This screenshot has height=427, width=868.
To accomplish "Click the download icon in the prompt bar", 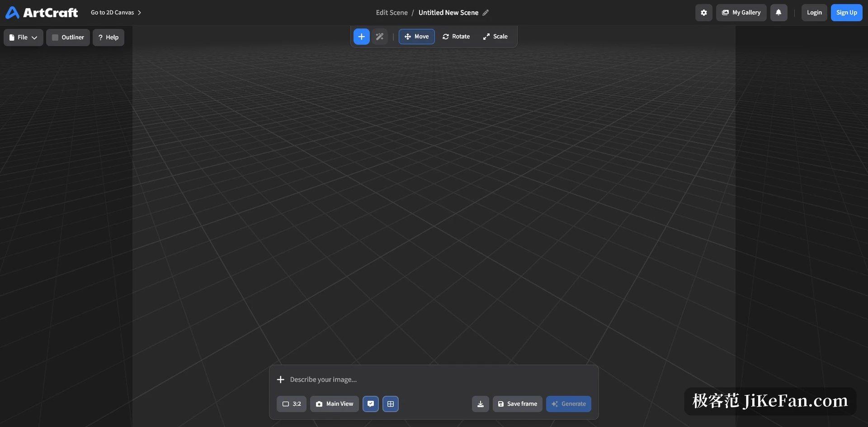I will [x=481, y=404].
